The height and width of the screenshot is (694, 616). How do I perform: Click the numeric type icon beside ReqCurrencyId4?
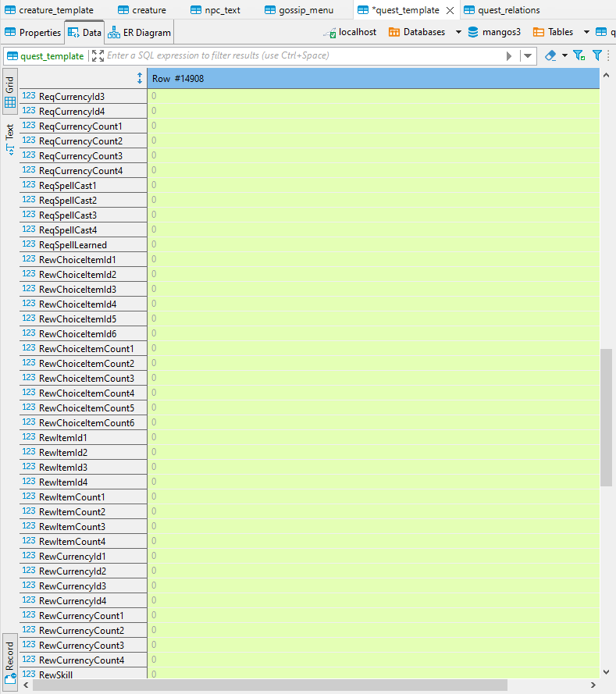pos(29,111)
